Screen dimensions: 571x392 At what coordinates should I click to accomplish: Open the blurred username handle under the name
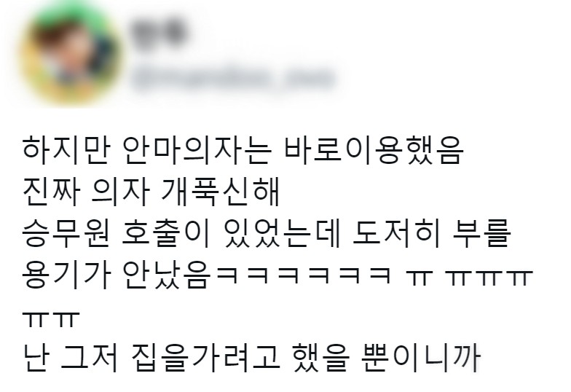232,79
